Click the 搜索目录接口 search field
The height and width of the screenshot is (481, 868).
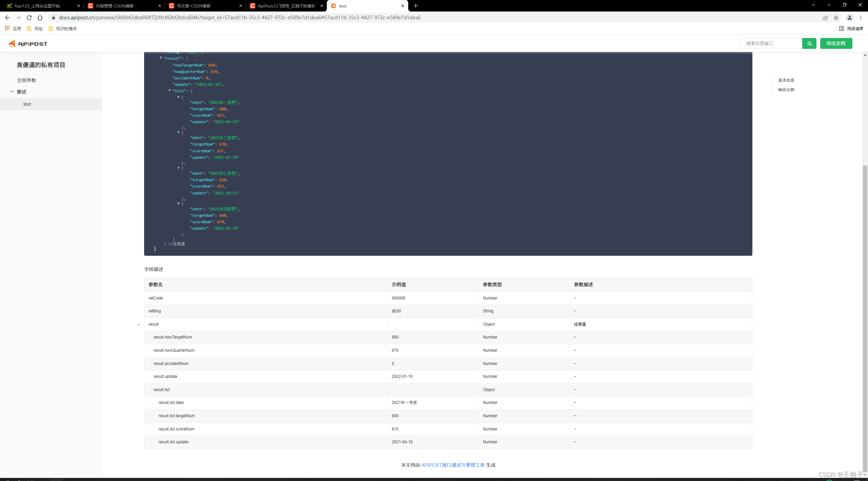click(x=770, y=43)
